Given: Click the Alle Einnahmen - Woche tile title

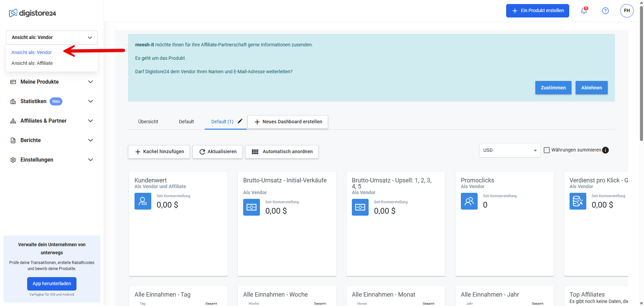Looking at the screenshot, I should [x=275, y=295].
